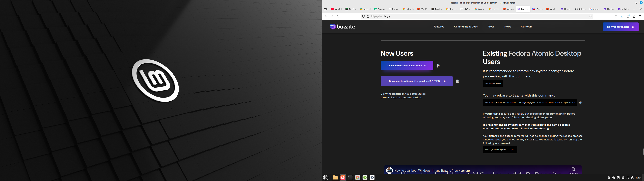The image size is (644, 181).
Task: Open the dual-boot Windows 11 video title
Action: (432, 171)
